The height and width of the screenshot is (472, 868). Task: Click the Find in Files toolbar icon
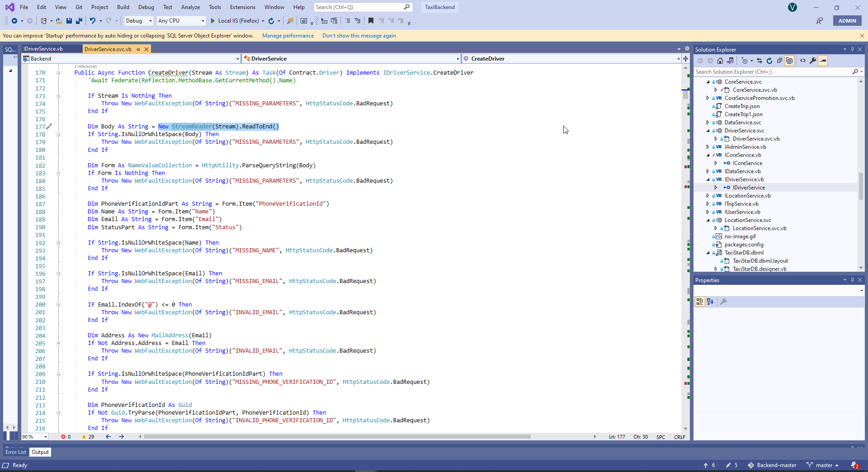[290, 21]
